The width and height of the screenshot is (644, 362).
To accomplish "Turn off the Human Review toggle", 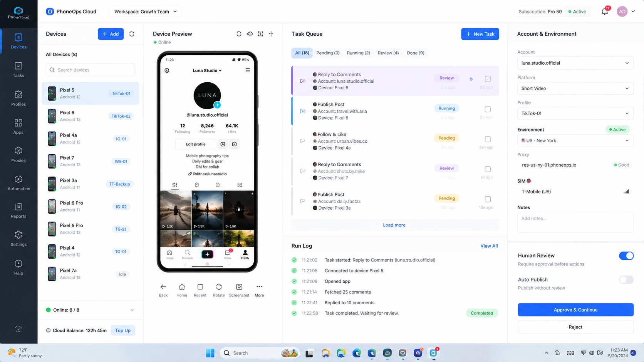I will click(626, 256).
